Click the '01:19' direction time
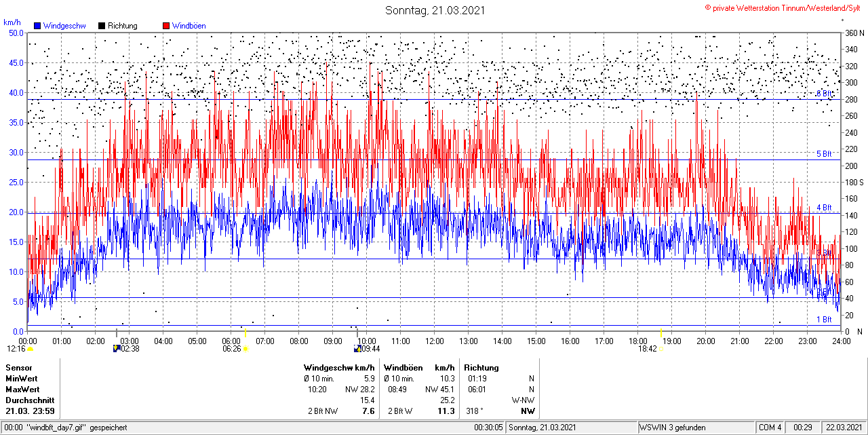 [477, 378]
